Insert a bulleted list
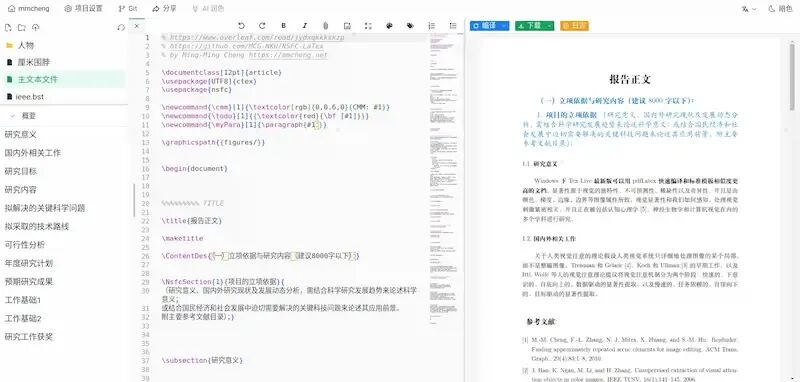The width and height of the screenshot is (800, 382). tap(453, 26)
